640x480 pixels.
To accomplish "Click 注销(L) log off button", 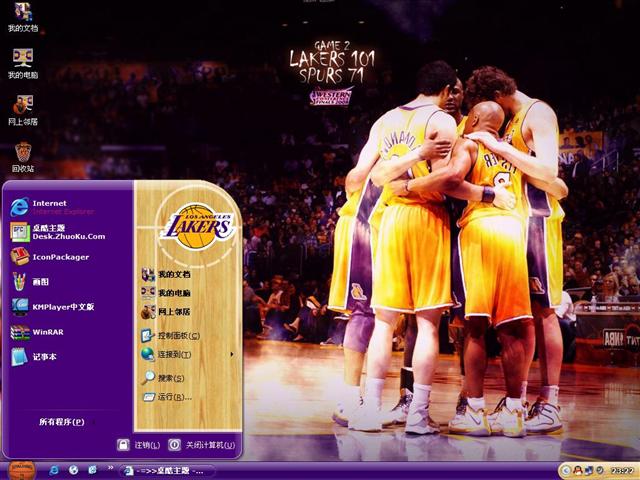I will point(138,444).
